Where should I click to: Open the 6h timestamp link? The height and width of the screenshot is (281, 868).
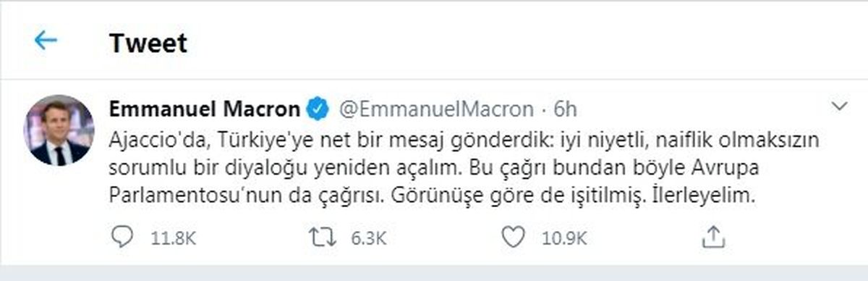(x=565, y=110)
